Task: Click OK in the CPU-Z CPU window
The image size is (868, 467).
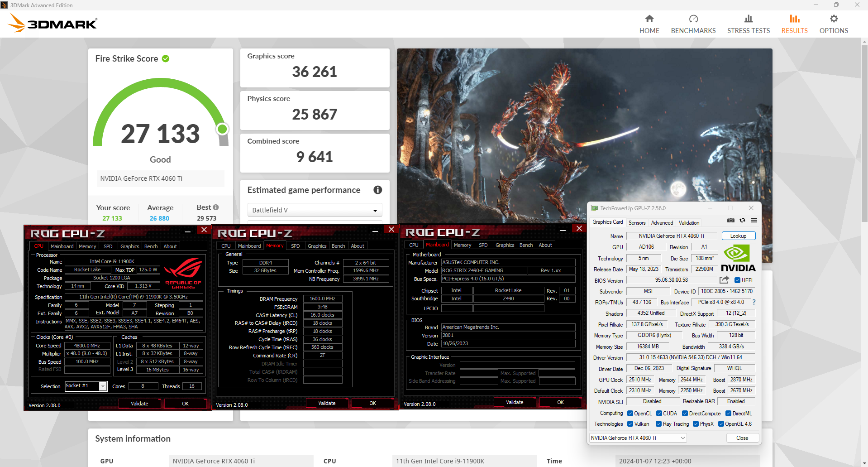Action: pyautogui.click(x=185, y=404)
